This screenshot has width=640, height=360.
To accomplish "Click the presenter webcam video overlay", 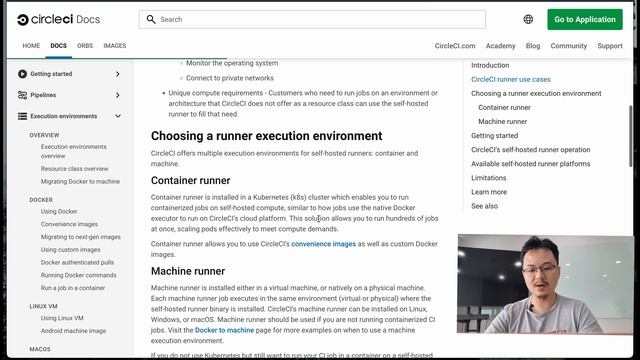I will [545, 284].
